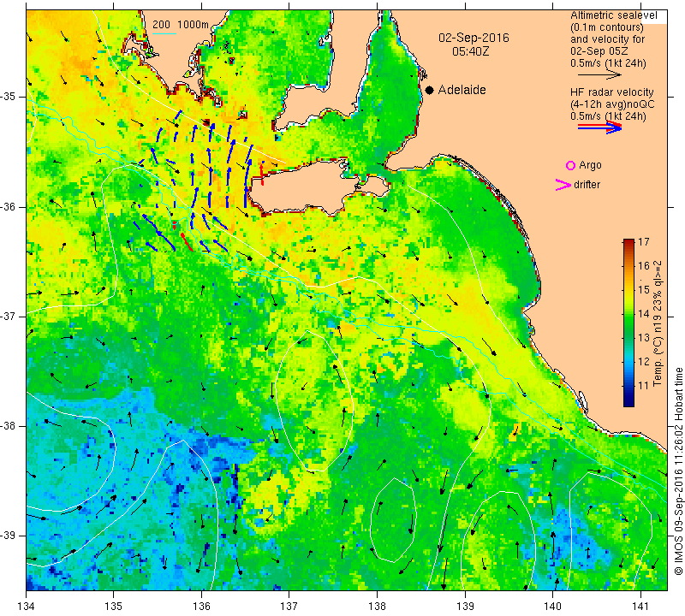Screen dimensions: 685x616
Task: Click the '-39' latitude axis label
Action: pyautogui.click(x=9, y=536)
